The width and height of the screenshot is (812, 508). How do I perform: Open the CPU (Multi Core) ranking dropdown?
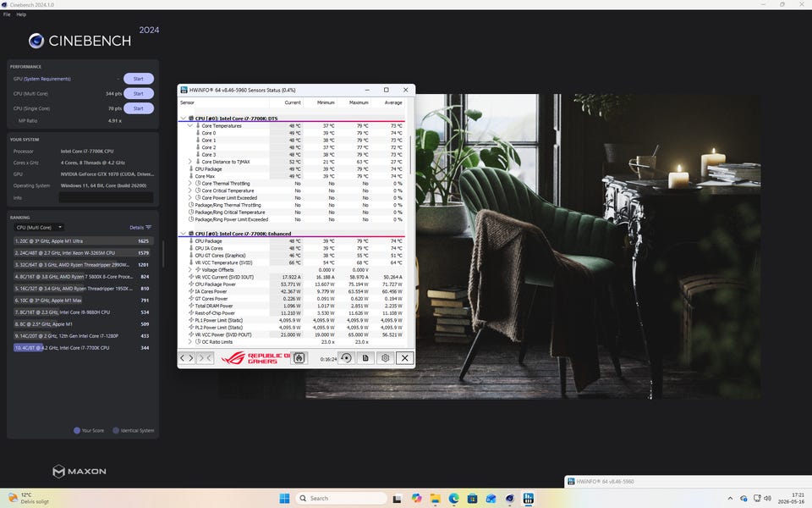40,228
